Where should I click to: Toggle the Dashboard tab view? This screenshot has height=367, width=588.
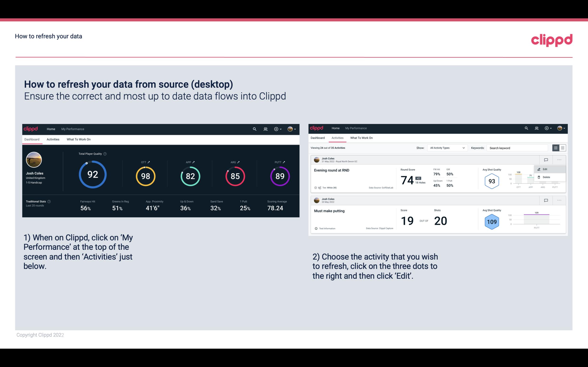click(32, 139)
